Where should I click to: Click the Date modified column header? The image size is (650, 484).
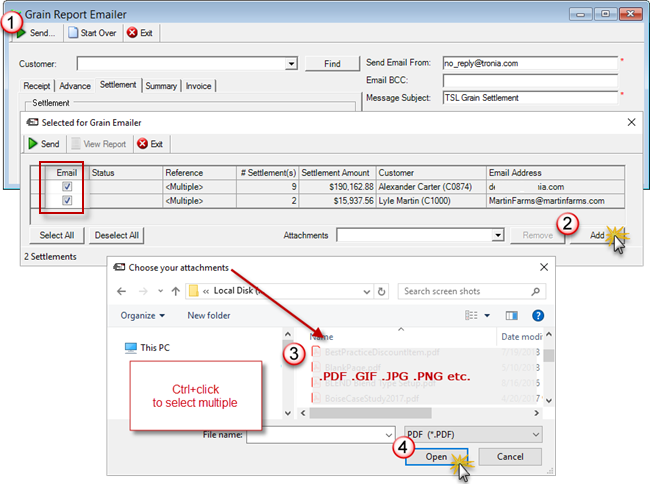pos(521,337)
